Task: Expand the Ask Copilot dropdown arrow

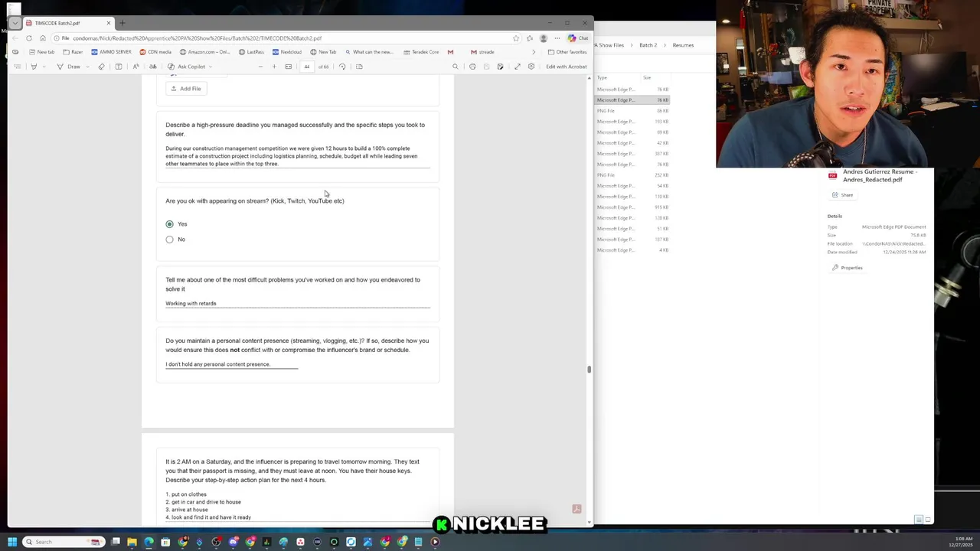Action: [x=211, y=67]
